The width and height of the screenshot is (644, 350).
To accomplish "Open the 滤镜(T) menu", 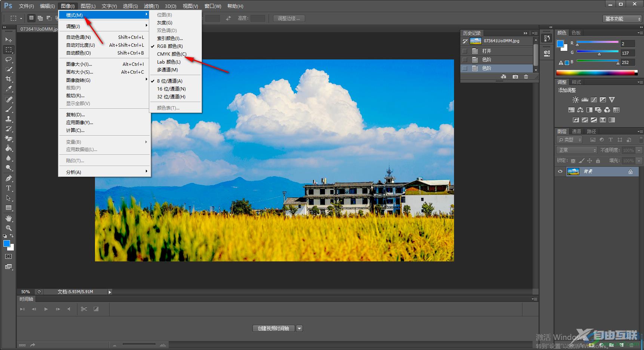I will point(151,6).
